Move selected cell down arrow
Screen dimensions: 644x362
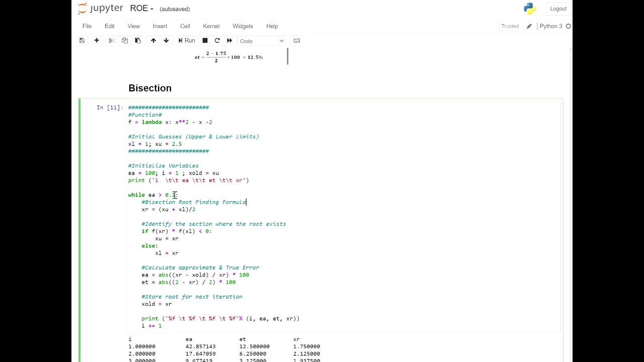166,41
